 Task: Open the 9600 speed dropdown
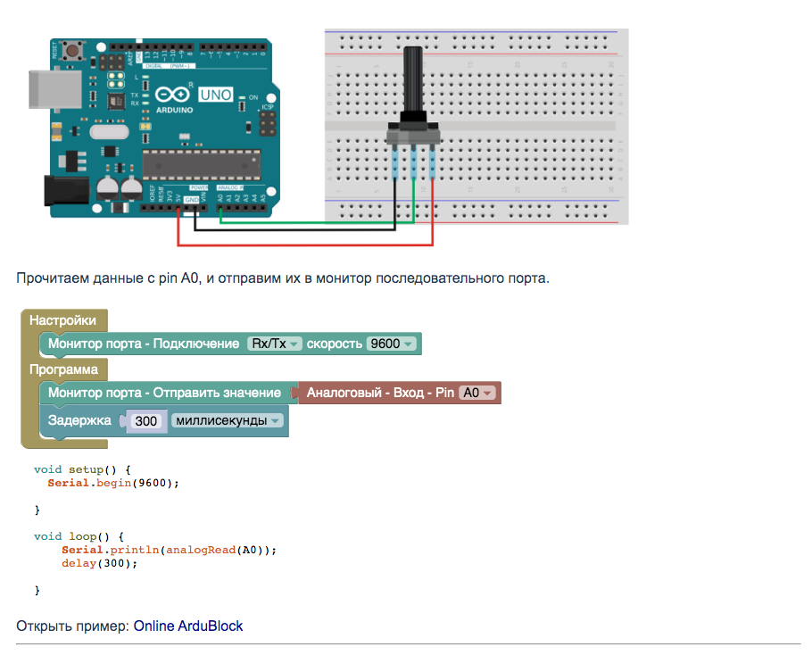(390, 343)
